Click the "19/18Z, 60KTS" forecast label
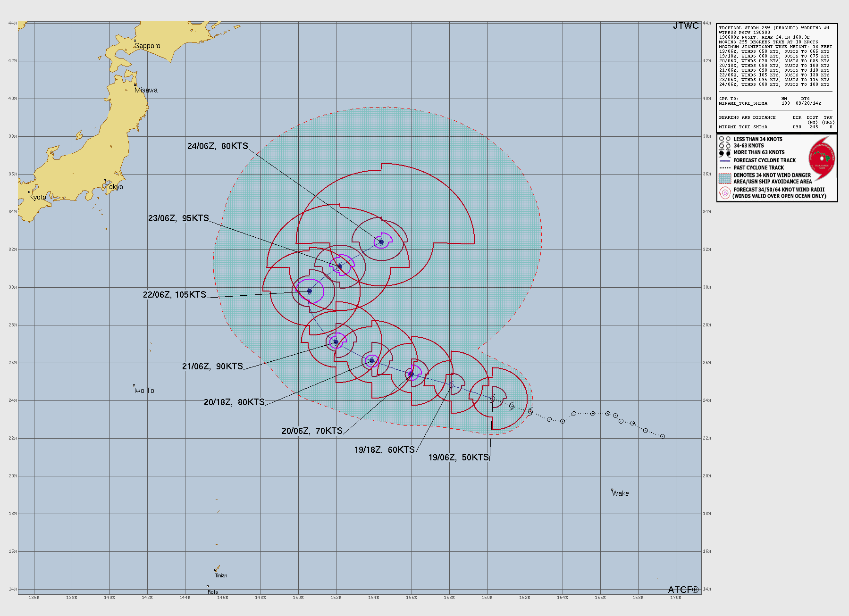The height and width of the screenshot is (616, 849). click(x=385, y=450)
